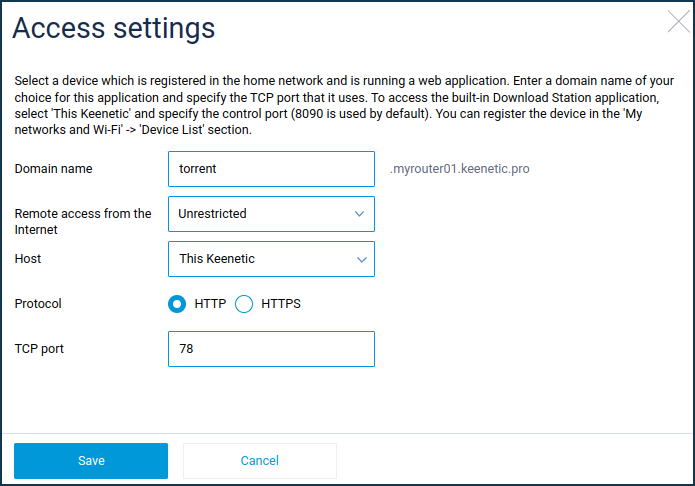This screenshot has width=695, height=486.
Task: Click the Domain name label
Action: pos(54,169)
